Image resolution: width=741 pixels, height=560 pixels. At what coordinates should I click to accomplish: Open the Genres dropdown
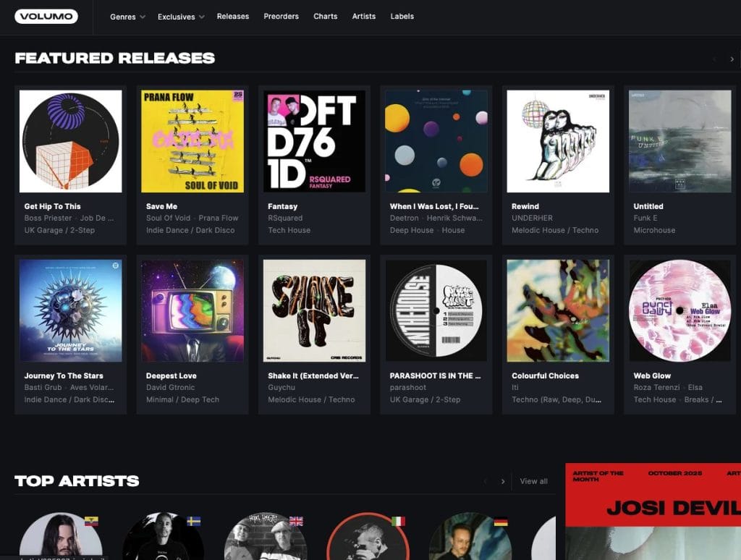[x=127, y=17]
